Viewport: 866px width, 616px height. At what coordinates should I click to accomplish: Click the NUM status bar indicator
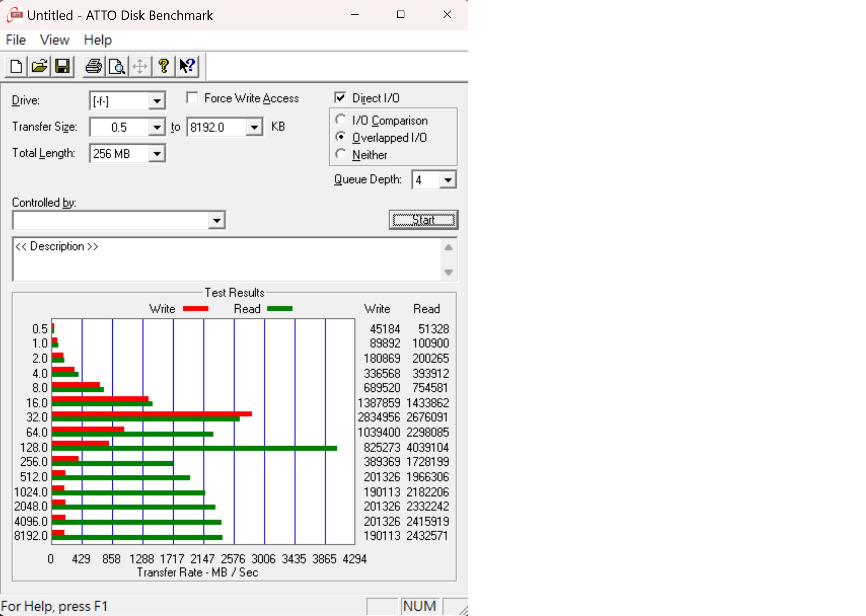[419, 606]
